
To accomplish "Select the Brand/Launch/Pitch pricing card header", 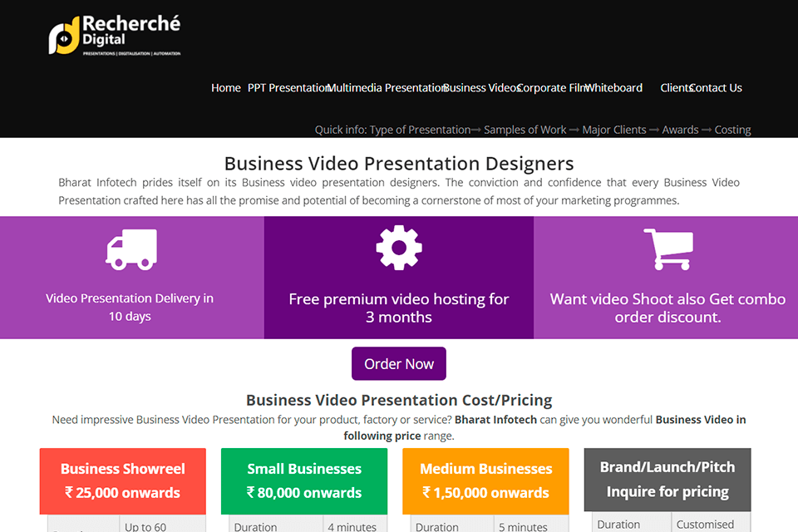I will point(667,480).
